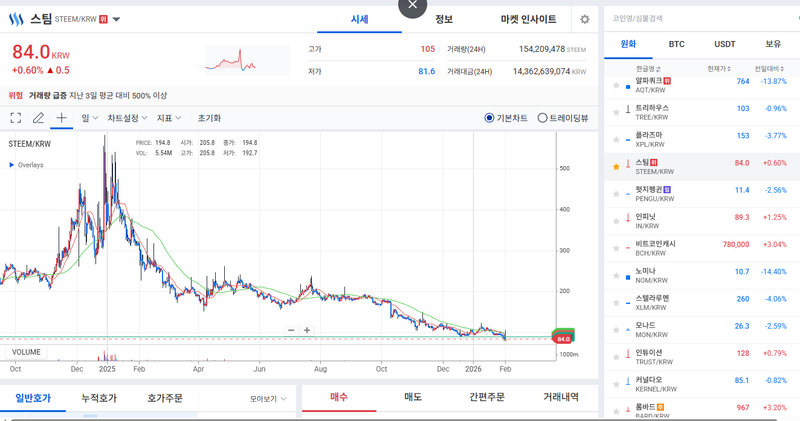Viewport: 800px width, 421px height.
Task: Open the 비트코인캐시 BCH/KRW row
Action: pyautogui.click(x=700, y=244)
